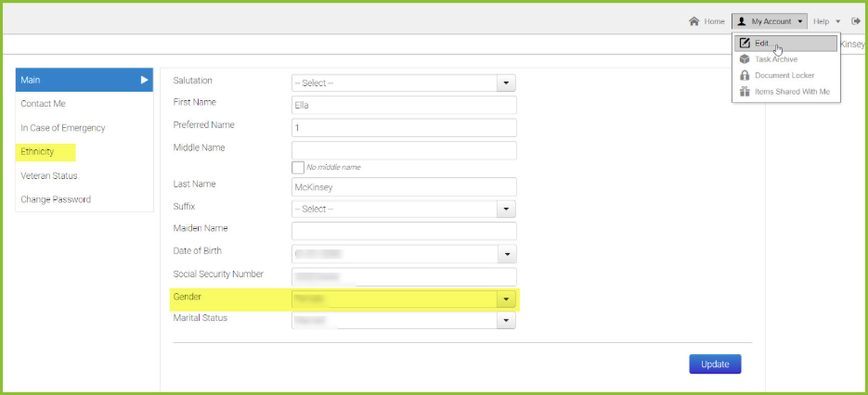The width and height of the screenshot is (868, 395).
Task: Click the Last Name field
Action: (x=404, y=187)
